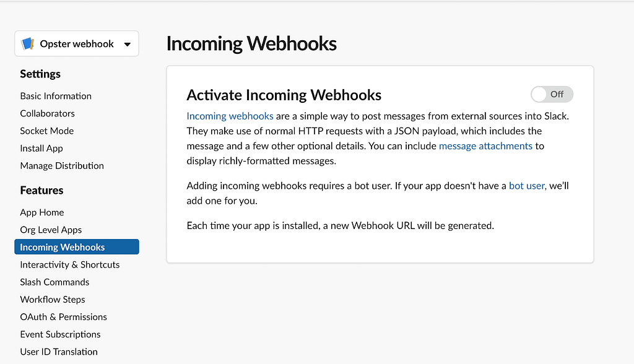The width and height of the screenshot is (634, 364).
Task: Open App Home feature
Action: pos(42,212)
